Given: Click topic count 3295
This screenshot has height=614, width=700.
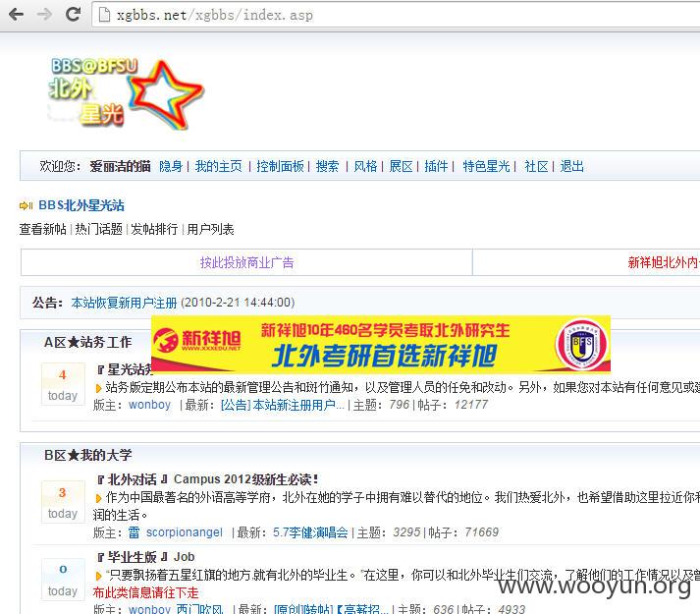Looking at the screenshot, I should (406, 532).
